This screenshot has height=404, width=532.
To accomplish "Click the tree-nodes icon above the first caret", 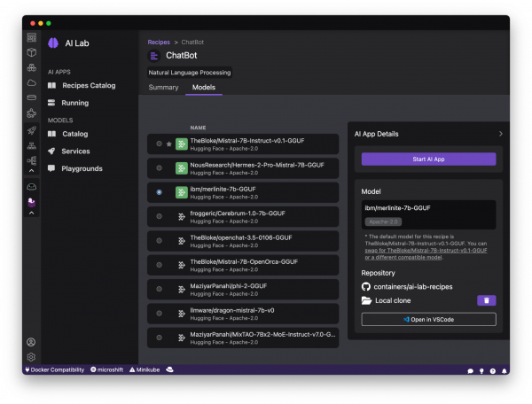I will 32,160.
